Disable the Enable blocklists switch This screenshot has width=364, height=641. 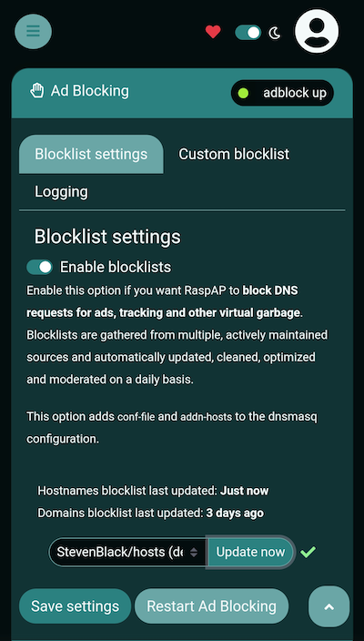[40, 268]
